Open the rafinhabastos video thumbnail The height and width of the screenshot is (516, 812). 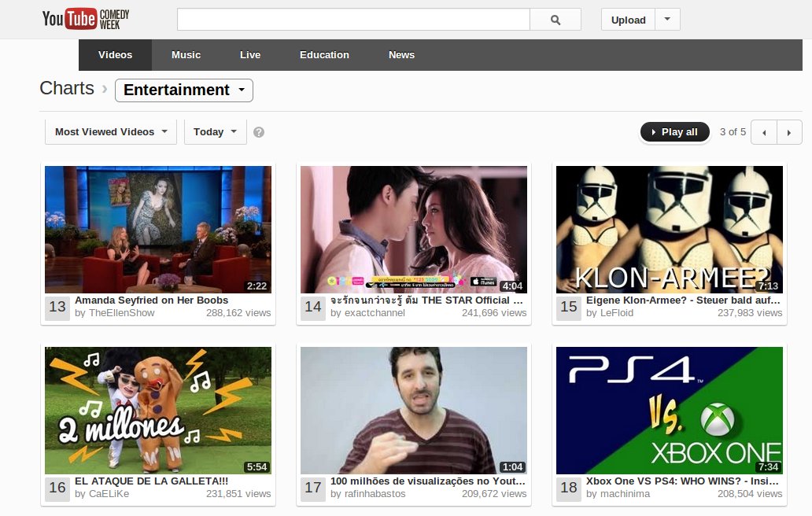[414, 411]
